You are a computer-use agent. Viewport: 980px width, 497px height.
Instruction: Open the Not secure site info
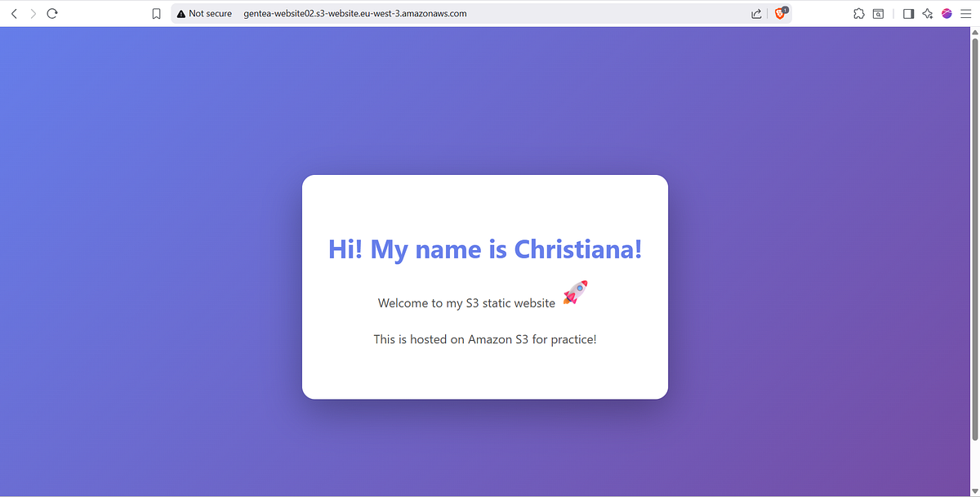(x=204, y=13)
